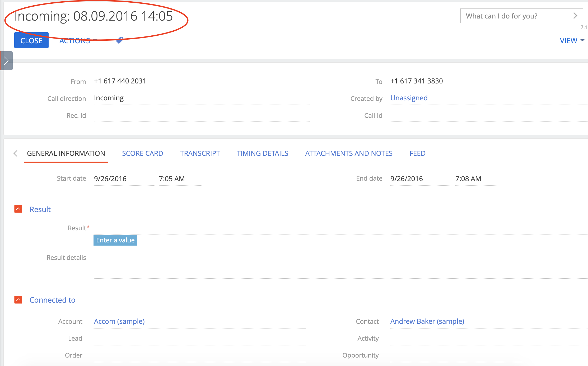The width and height of the screenshot is (588, 366).
Task: Open the Actions dropdown menu
Action: pos(78,41)
